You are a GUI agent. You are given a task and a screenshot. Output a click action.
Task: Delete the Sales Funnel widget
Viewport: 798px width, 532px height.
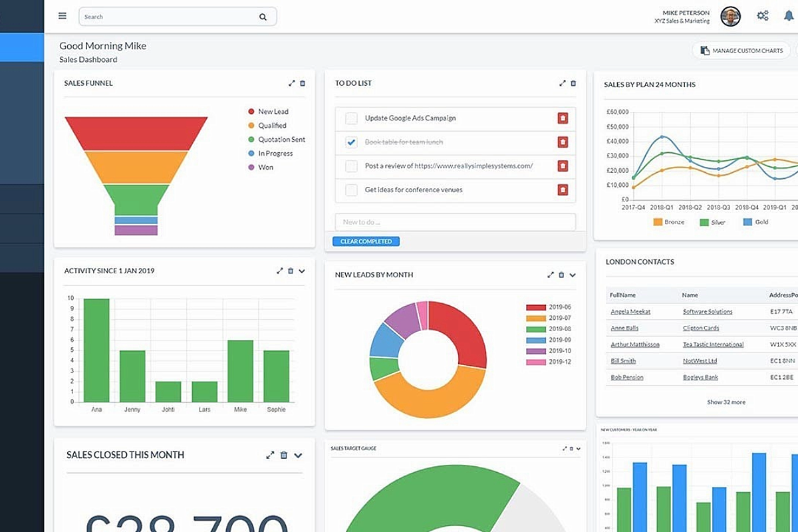tap(303, 83)
